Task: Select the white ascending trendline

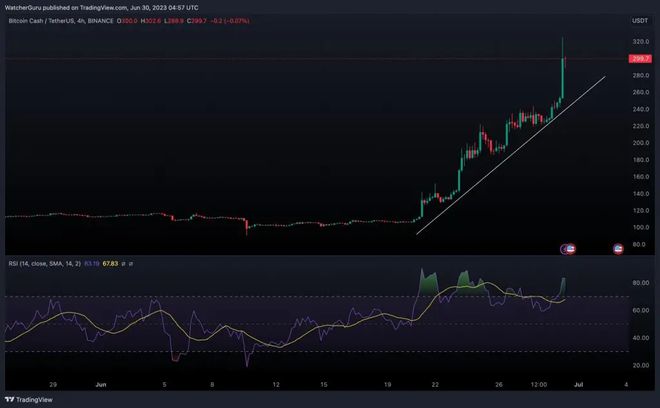Action: coord(510,156)
